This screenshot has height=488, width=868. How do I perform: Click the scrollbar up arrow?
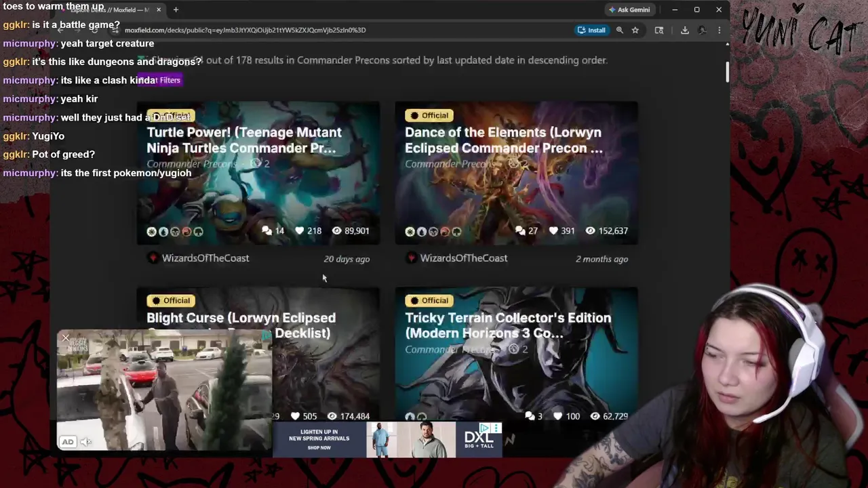[x=727, y=45]
